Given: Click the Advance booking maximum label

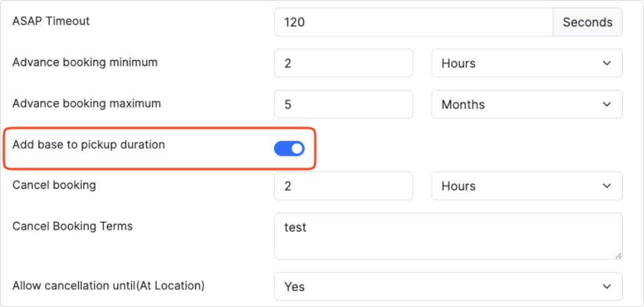Looking at the screenshot, I should coord(87,103).
